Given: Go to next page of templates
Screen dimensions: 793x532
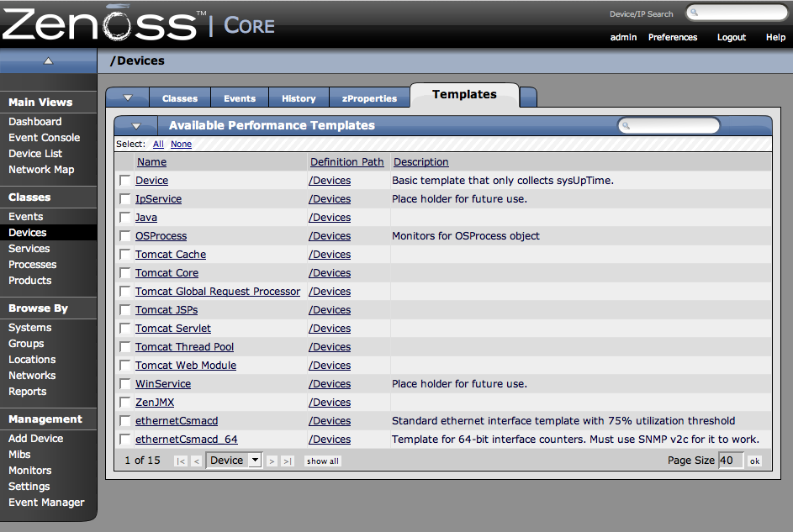Looking at the screenshot, I should click(272, 461).
